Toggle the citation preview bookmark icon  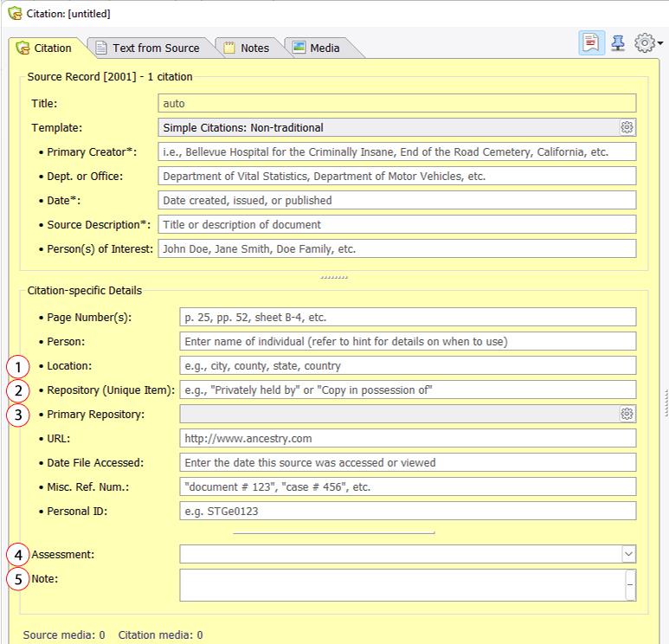point(591,42)
